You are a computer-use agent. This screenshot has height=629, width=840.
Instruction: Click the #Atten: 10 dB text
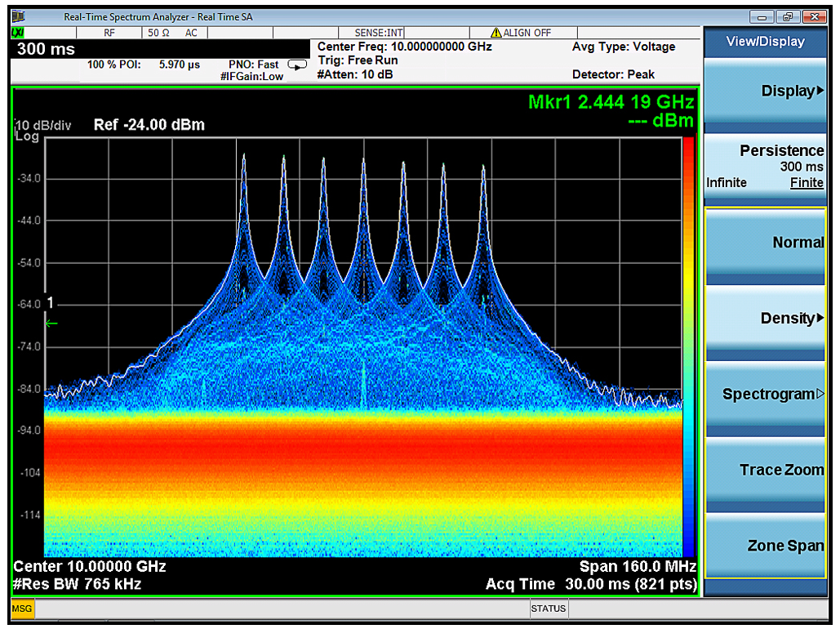tap(354, 74)
